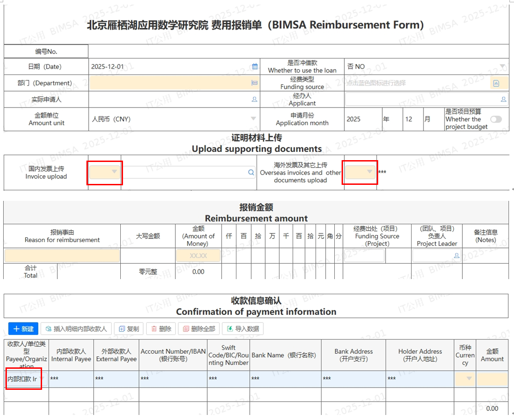Click the 导入数据 import data button
Image resolution: width=514 pixels, height=420 pixels.
(x=243, y=329)
